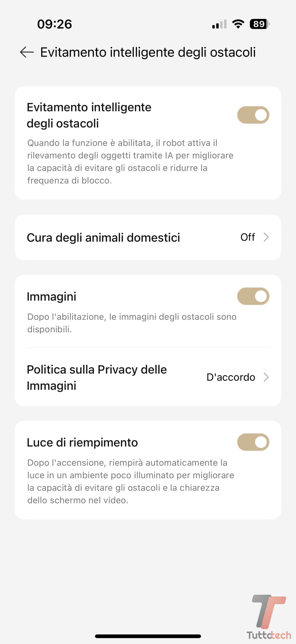
Task: Open Politica sulla Privacy chevron arrow
Action: pyautogui.click(x=266, y=377)
